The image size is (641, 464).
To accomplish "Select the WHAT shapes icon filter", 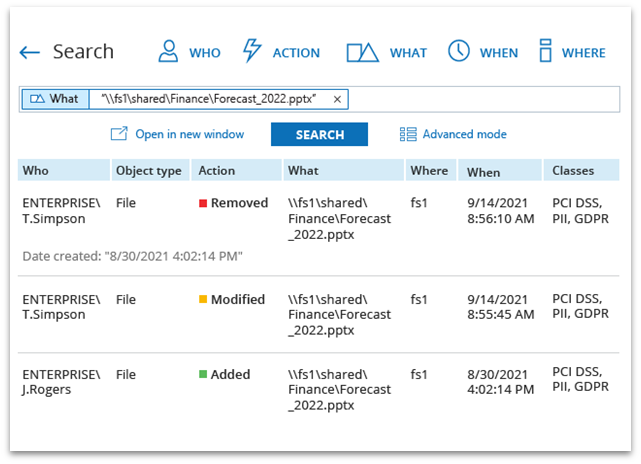I will 362,52.
